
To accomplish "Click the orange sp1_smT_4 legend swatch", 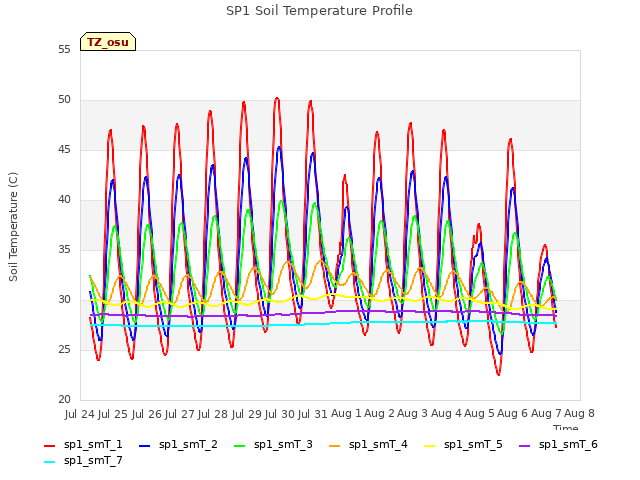I will click(x=334, y=446).
